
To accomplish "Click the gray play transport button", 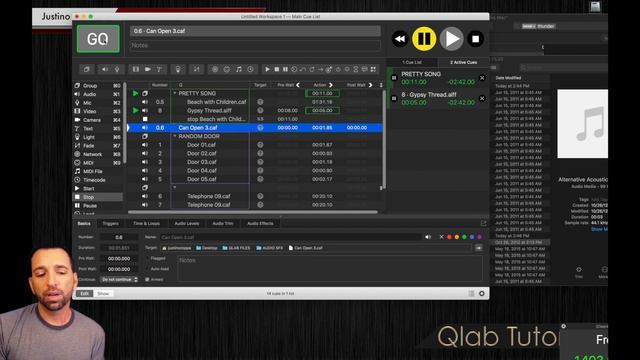I will pos(451,39).
